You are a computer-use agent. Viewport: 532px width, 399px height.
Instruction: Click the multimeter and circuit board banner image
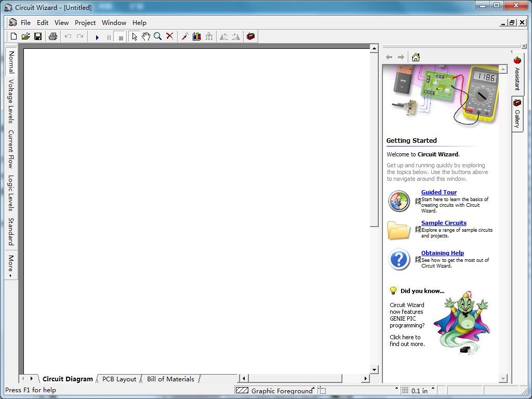441,96
